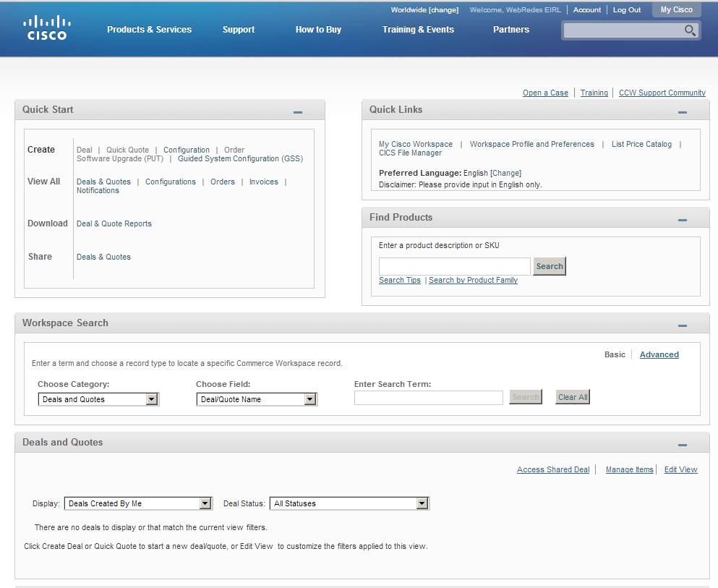Open Workspace Profile and Preferences
This screenshot has height=588, width=718.
531,144
